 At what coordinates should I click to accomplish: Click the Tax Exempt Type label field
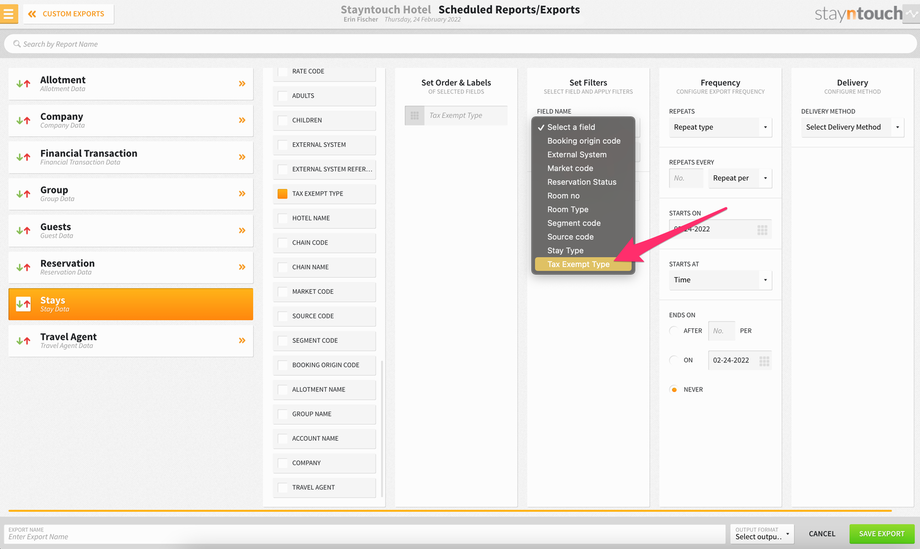tap(466, 116)
